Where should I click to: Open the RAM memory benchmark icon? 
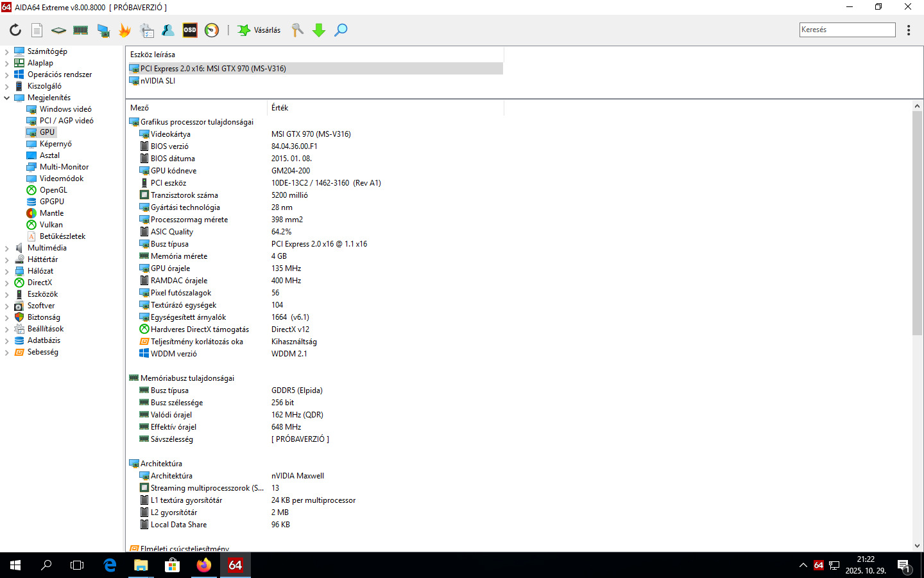[x=81, y=30]
